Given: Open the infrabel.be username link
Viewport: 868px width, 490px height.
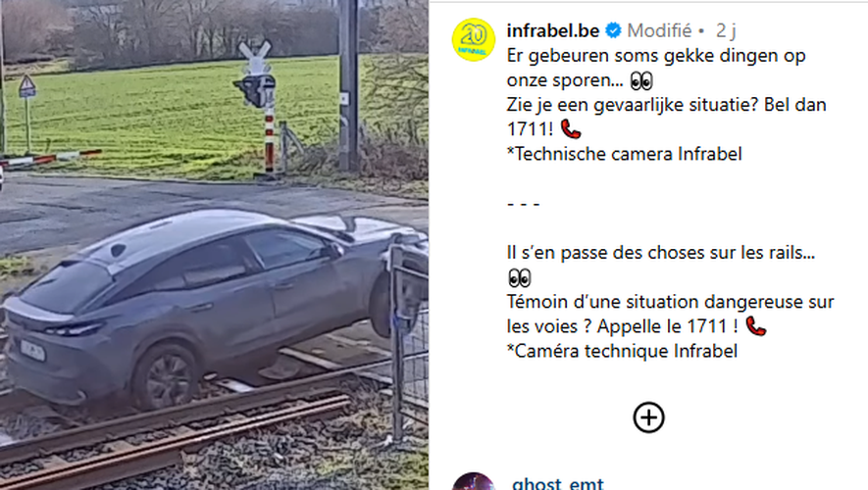Looking at the screenshot, I should tap(552, 30).
